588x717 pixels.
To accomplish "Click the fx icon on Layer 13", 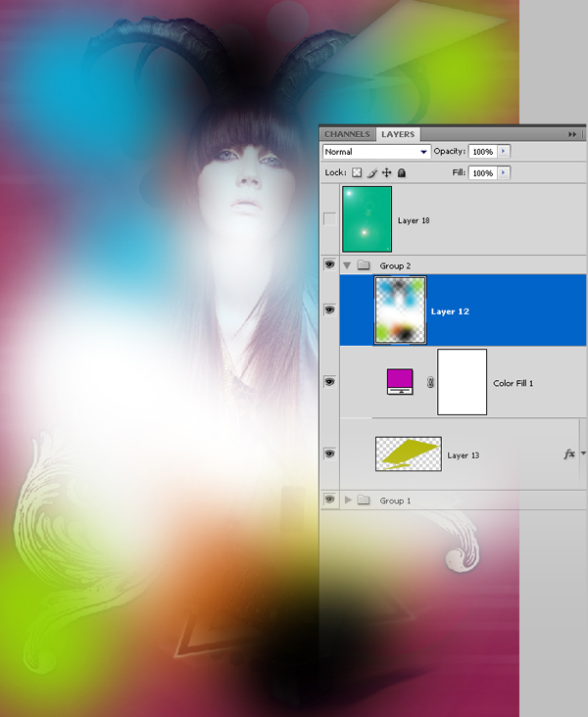I will click(568, 454).
